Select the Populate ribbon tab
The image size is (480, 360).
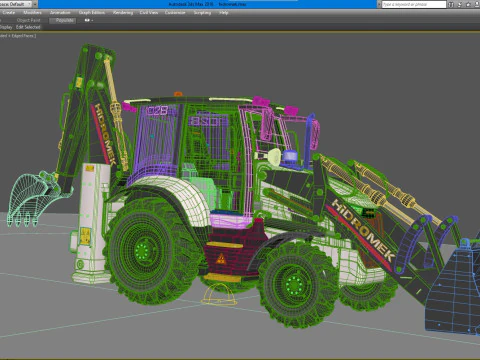pos(64,20)
